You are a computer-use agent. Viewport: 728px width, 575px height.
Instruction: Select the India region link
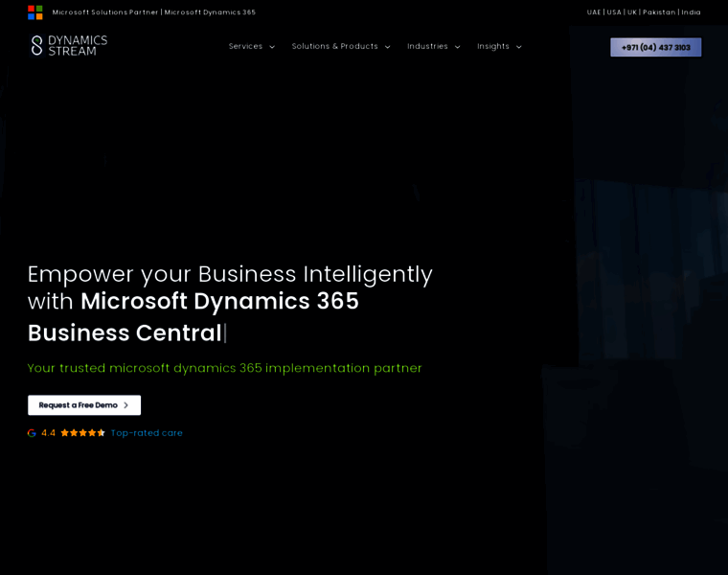pyautogui.click(x=691, y=12)
